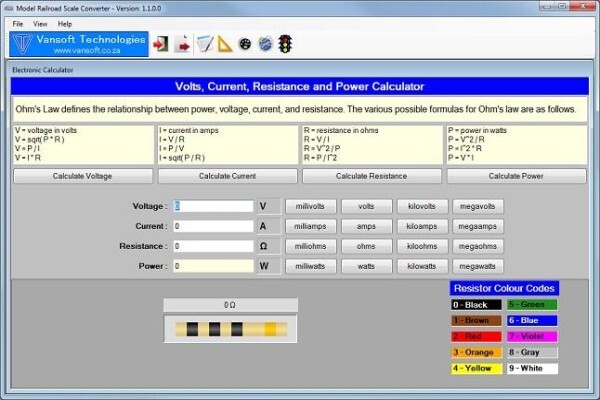600x400 pixels.
Task: Select megaohms unit
Action: (478, 246)
